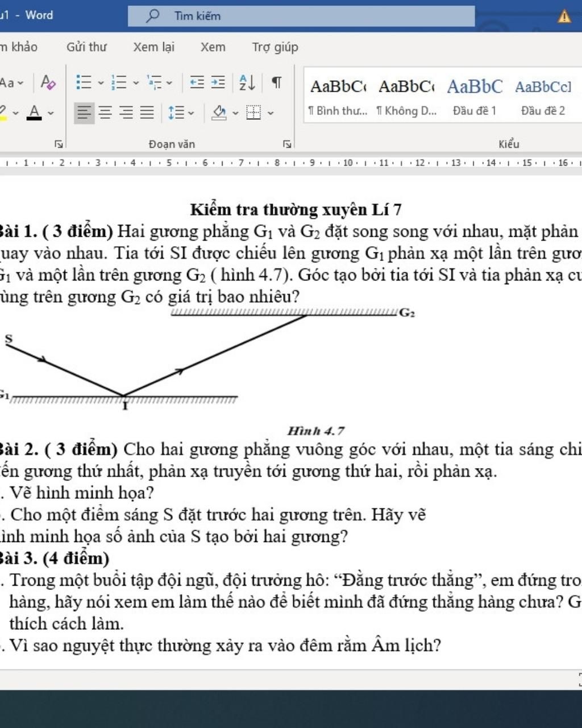
Task: Toggle left alignment button
Action: tap(84, 113)
